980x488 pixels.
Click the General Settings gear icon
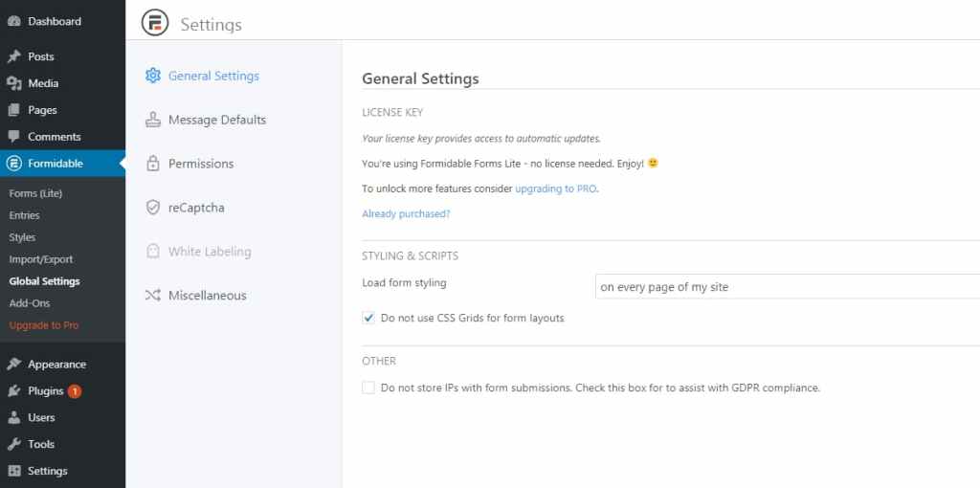152,76
